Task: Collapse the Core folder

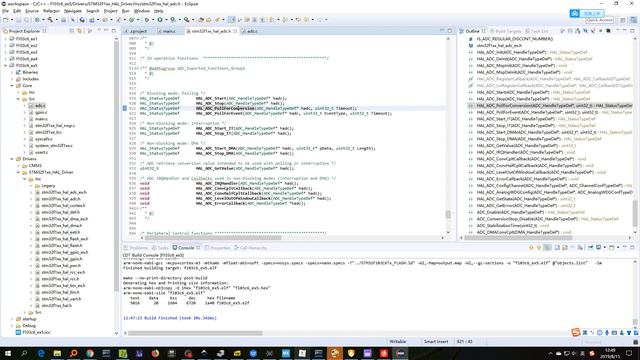Action: 12,86
